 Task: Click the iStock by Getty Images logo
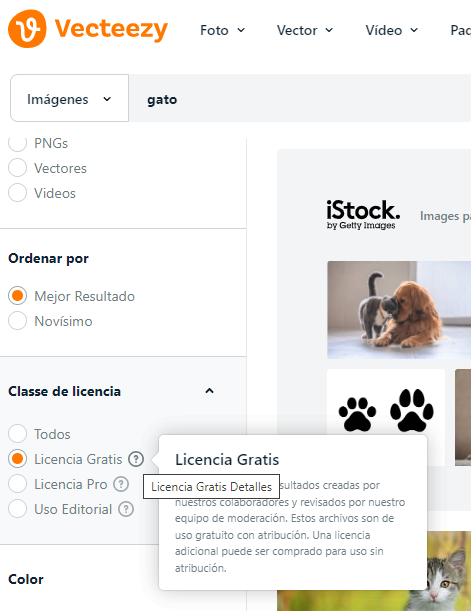(x=363, y=215)
